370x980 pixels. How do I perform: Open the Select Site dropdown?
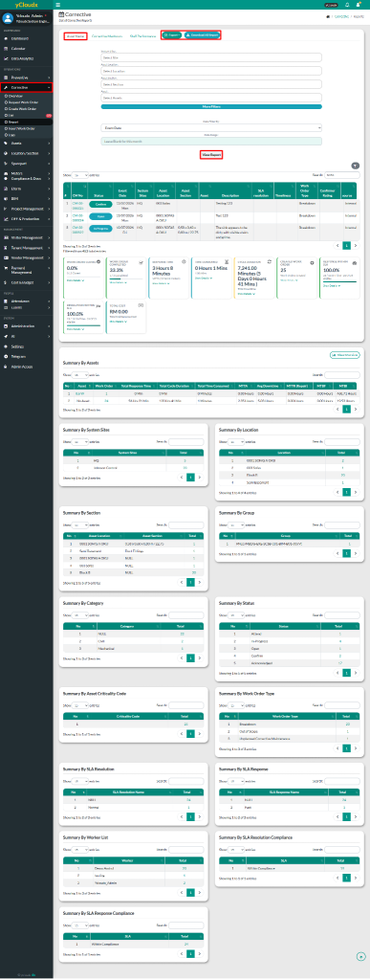point(211,57)
